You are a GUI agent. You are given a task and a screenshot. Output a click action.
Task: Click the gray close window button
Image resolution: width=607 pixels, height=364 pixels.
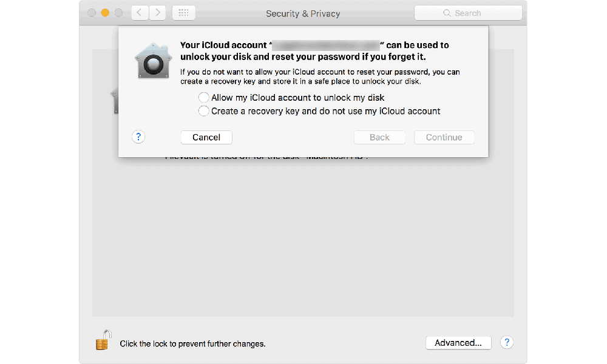tap(92, 13)
